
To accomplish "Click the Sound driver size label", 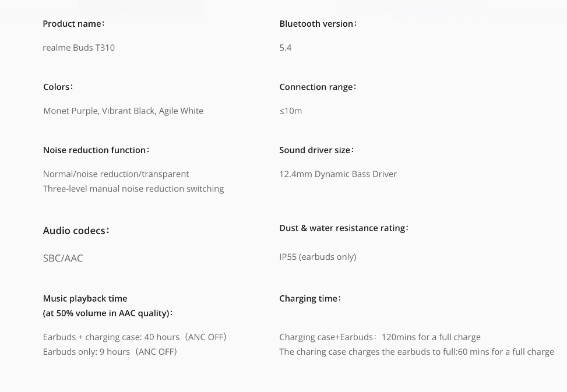I will pos(317,150).
